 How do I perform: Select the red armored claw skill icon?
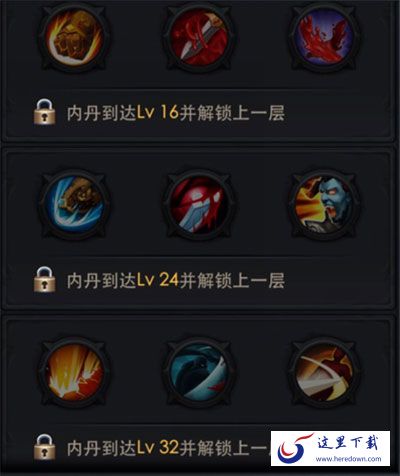coord(199,204)
